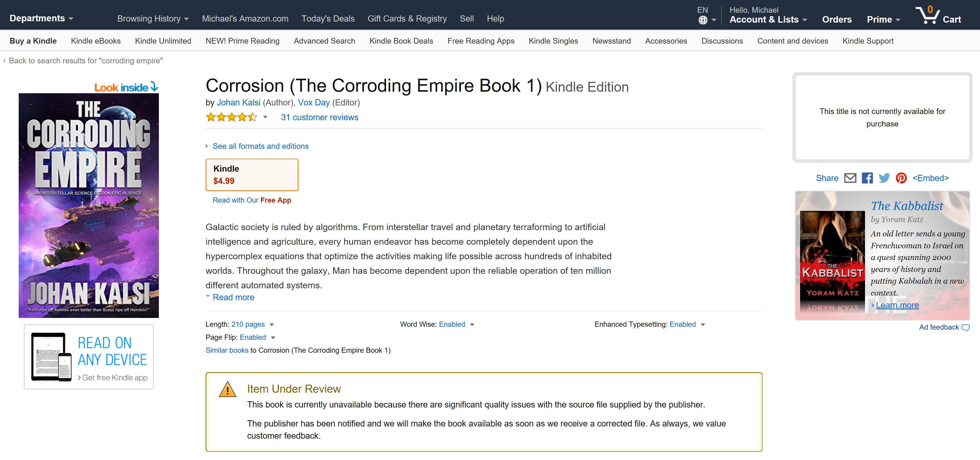Click the Ad feedback speech bubble icon

click(965, 328)
